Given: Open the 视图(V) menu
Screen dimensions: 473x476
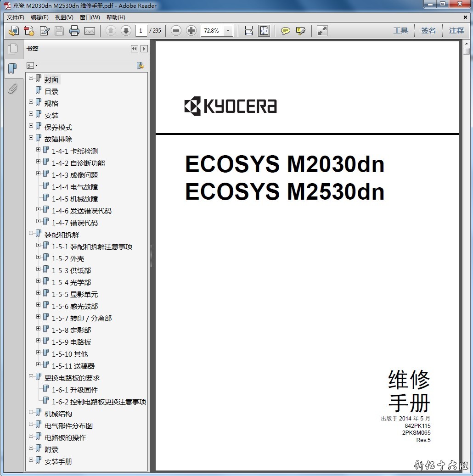Looking at the screenshot, I should (x=64, y=17).
